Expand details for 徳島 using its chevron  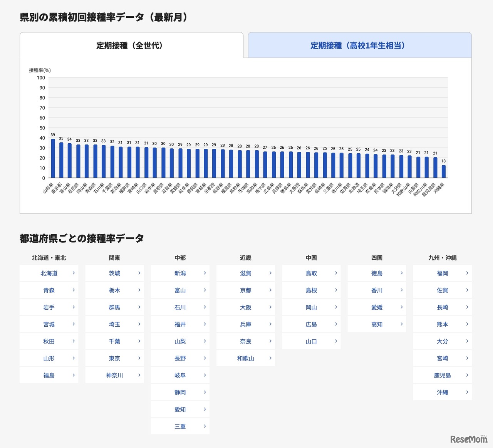pos(402,273)
